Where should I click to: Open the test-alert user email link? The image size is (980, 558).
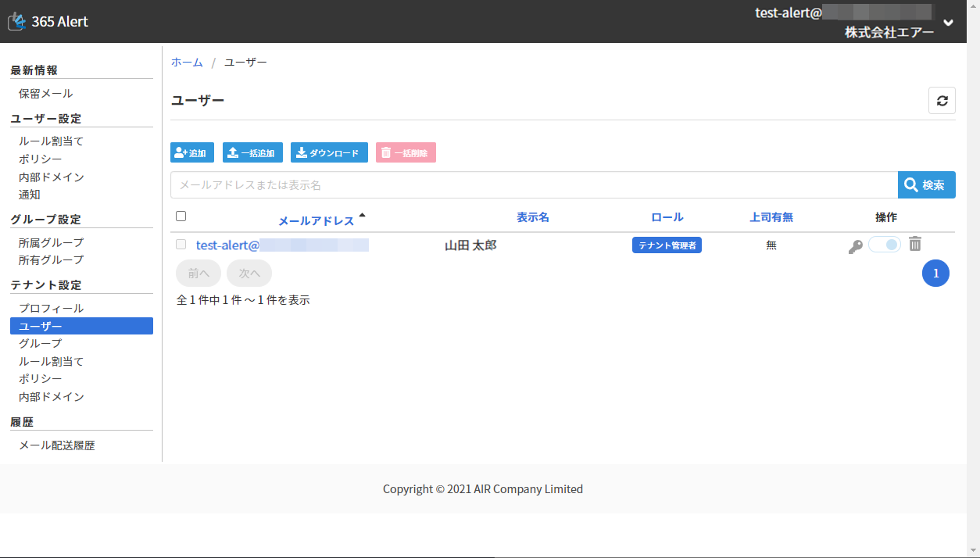(x=281, y=245)
